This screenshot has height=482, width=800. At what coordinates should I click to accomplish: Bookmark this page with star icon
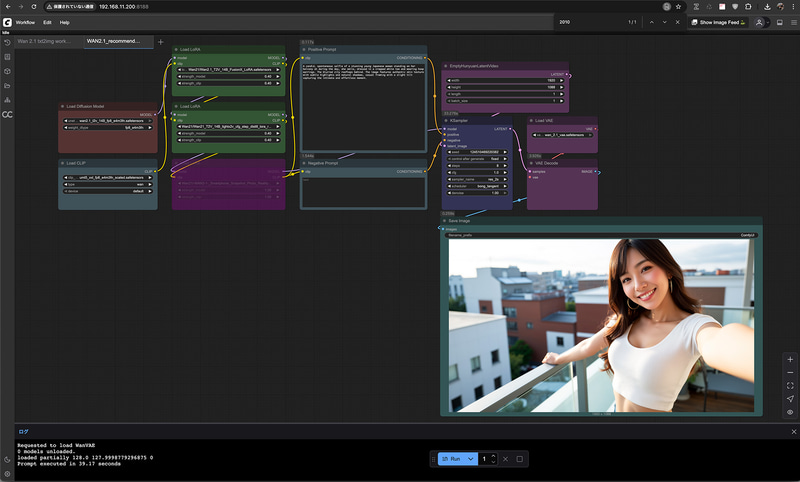(x=678, y=7)
